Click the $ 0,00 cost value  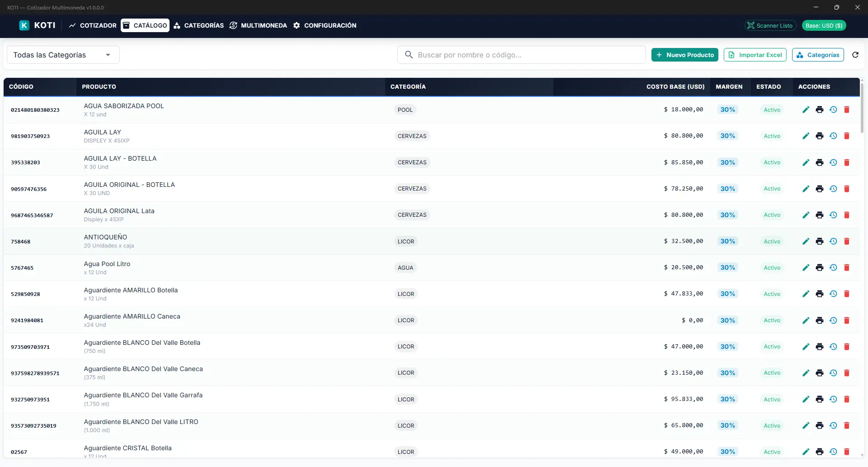tap(692, 320)
